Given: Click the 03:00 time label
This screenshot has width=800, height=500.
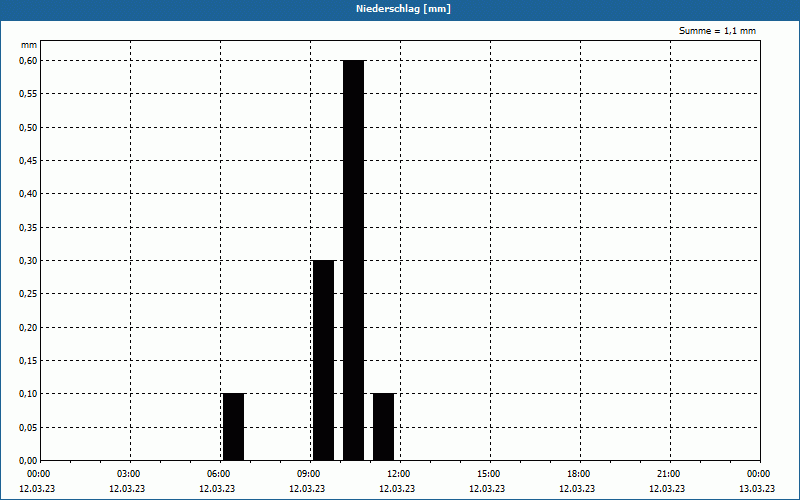Looking at the screenshot, I should click(x=129, y=474).
